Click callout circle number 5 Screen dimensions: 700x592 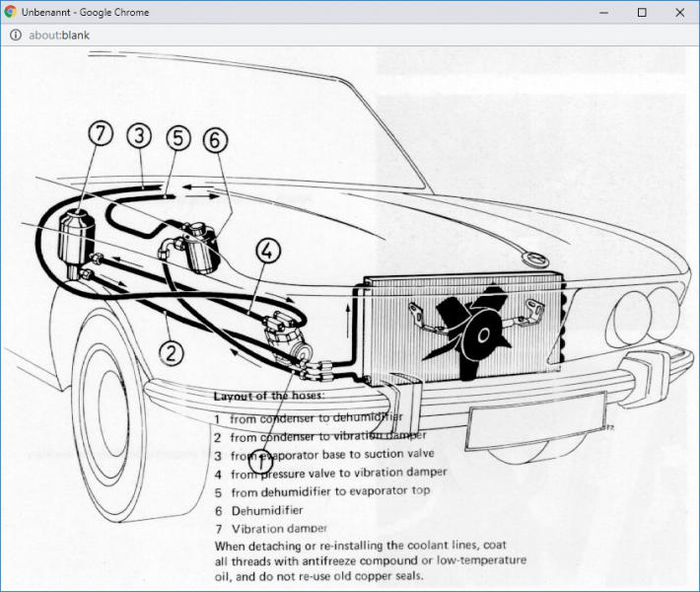click(x=176, y=137)
